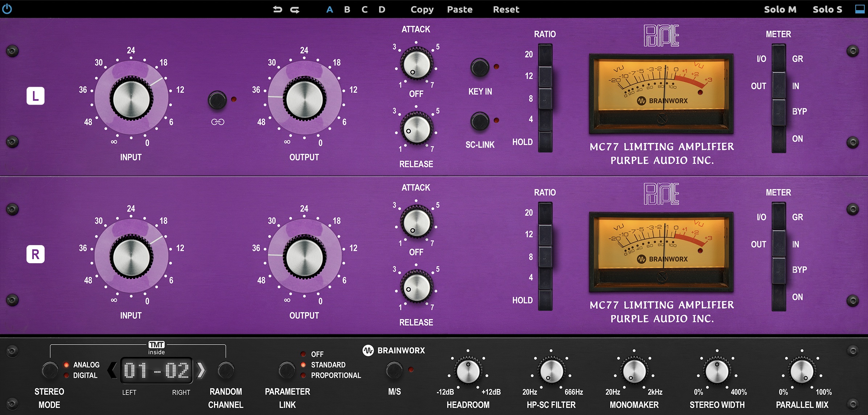Toggle the plugin power button
This screenshot has height=415, width=868.
(7, 9)
